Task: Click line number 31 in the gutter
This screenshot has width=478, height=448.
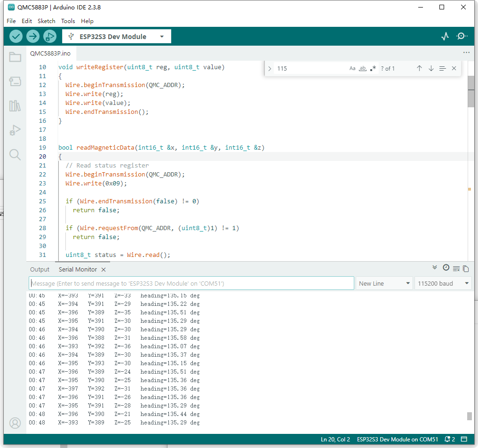Action: (42, 255)
